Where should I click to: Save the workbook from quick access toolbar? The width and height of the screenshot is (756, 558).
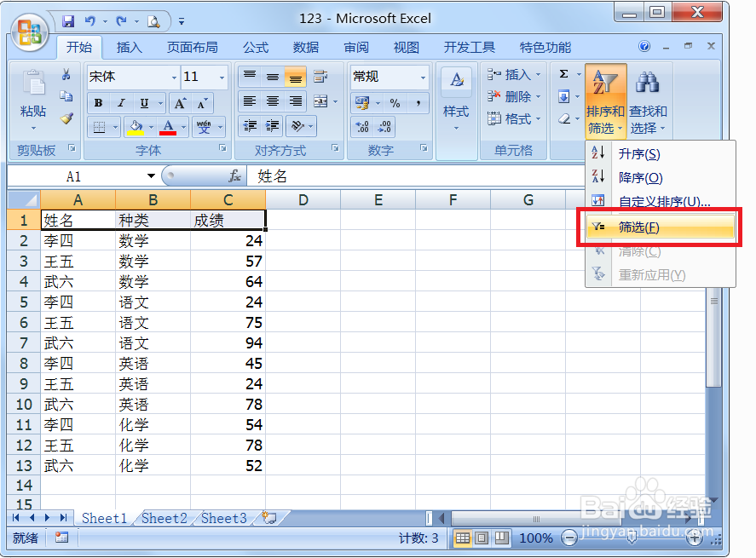(x=68, y=21)
